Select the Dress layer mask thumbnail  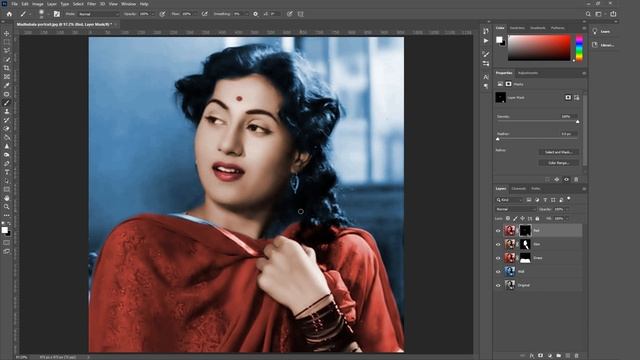tap(525, 258)
